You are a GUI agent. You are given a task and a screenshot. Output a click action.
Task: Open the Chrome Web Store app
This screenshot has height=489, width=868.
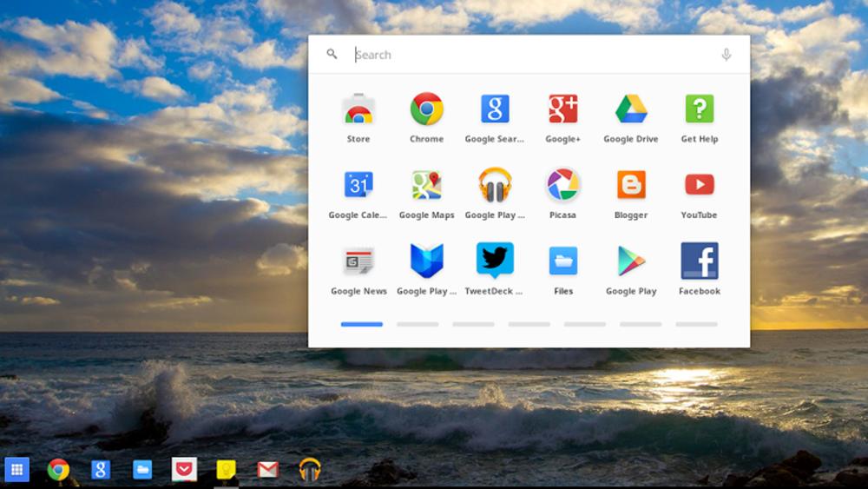point(358,109)
